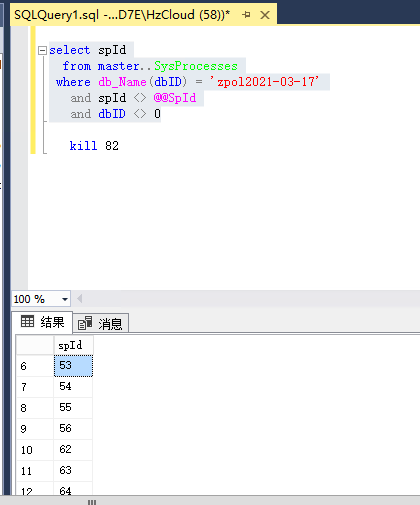Select row header number 11
The image size is (420, 505).
[35, 471]
